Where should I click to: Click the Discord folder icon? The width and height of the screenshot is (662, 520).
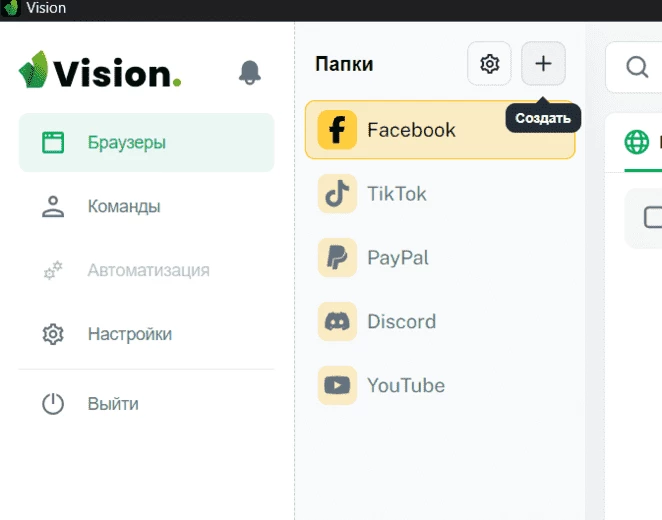337,322
